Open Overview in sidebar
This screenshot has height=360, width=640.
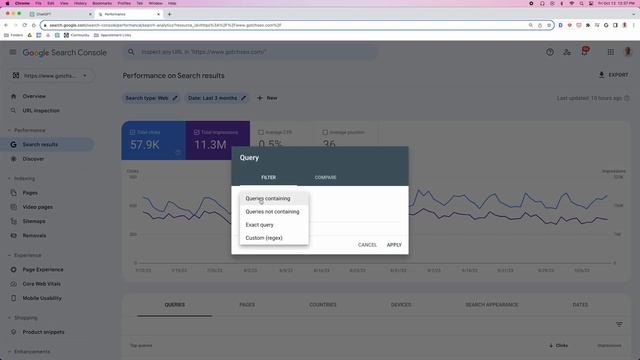(34, 96)
